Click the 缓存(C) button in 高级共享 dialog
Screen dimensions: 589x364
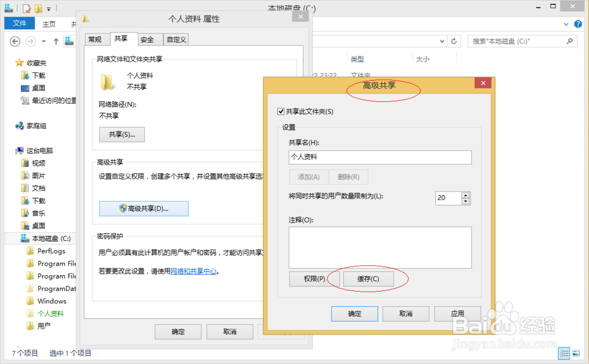point(369,279)
